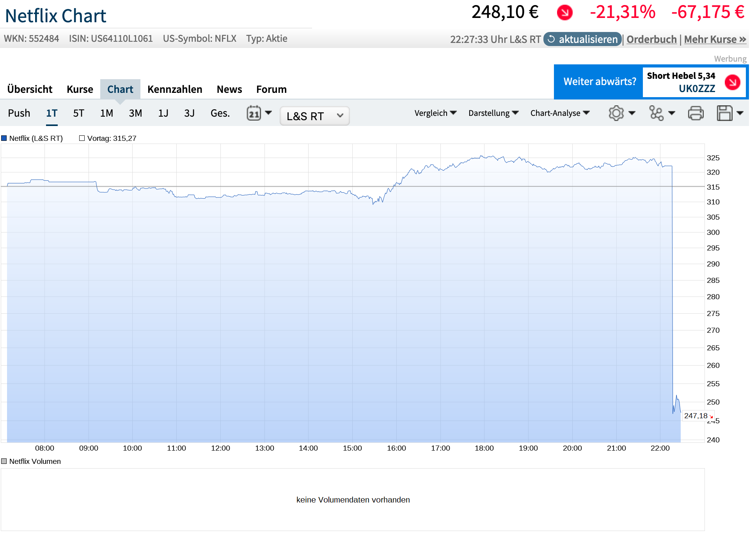This screenshot has width=756, height=538.
Task: Select the 1M time range
Action: pos(106,113)
